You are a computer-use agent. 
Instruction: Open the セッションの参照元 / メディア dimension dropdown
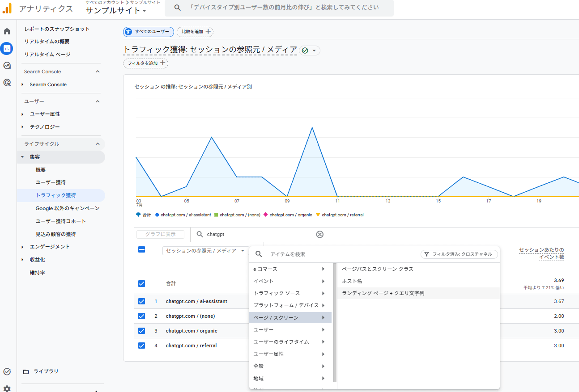pos(205,251)
